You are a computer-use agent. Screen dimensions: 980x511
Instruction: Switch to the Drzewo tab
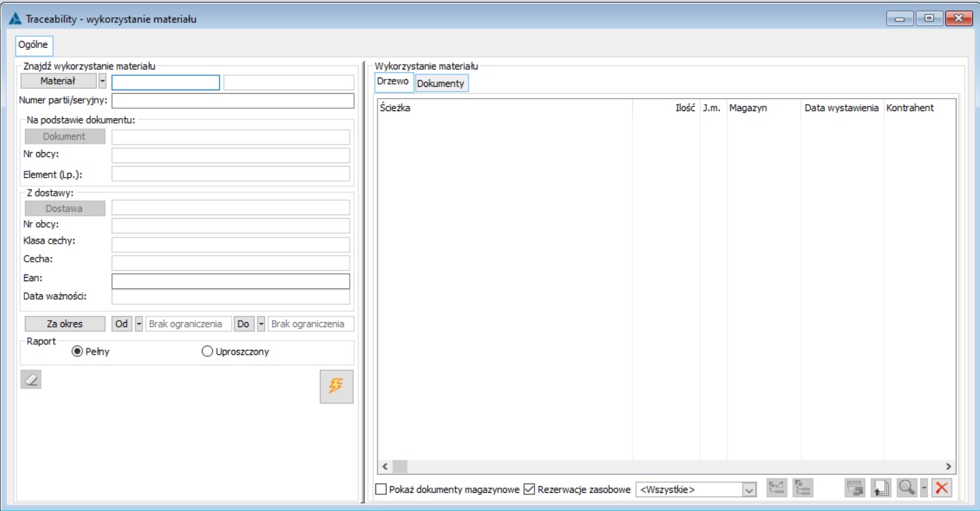(393, 82)
